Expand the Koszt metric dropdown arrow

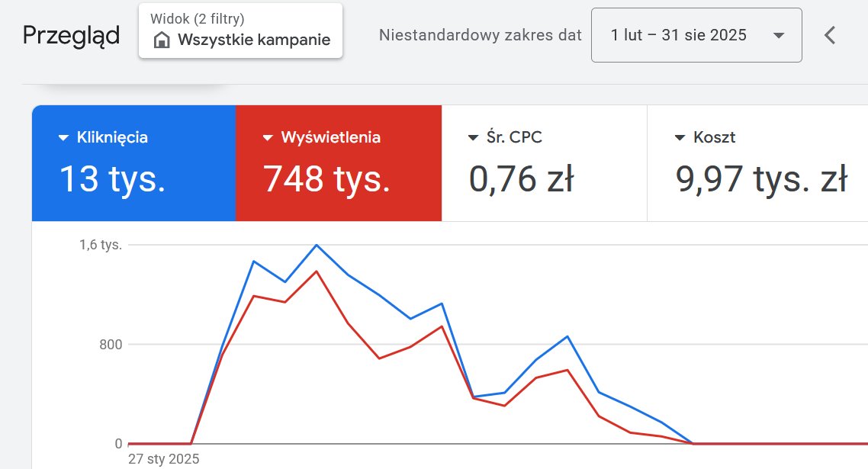click(680, 138)
